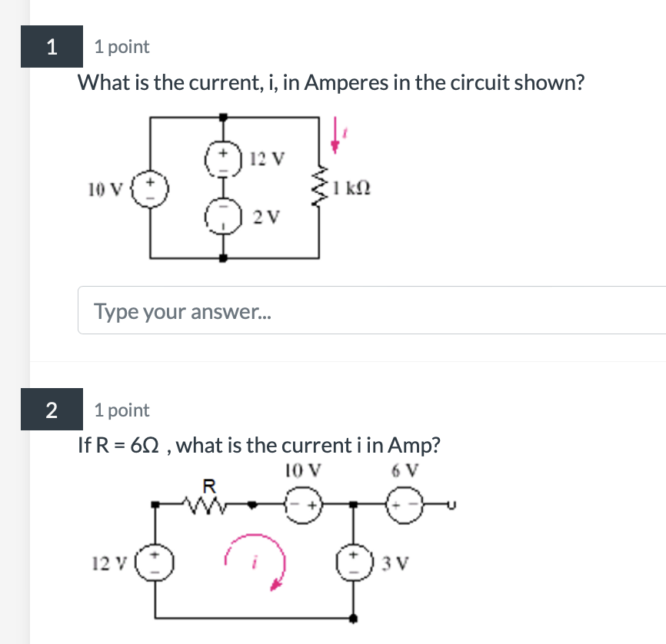
Task: Click the 3 V source symbol
Action: 354,561
